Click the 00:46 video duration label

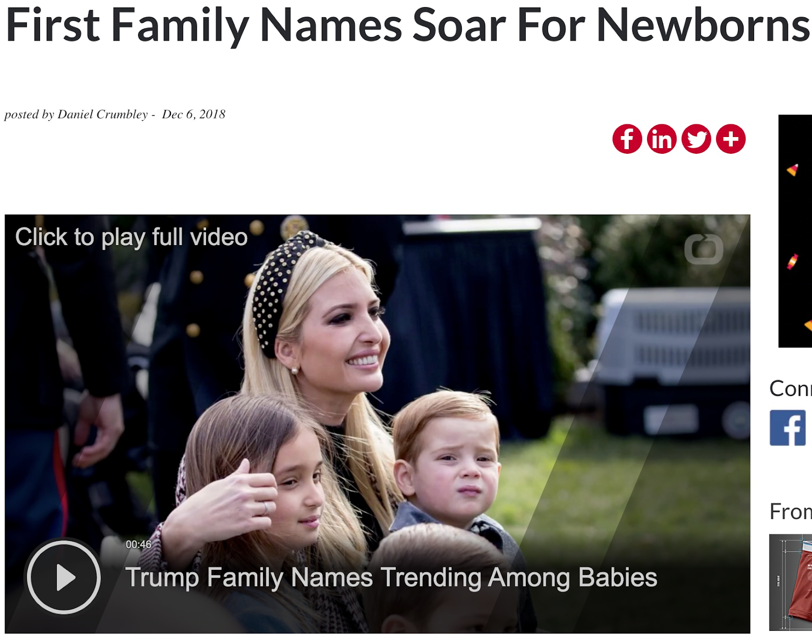[139, 545]
